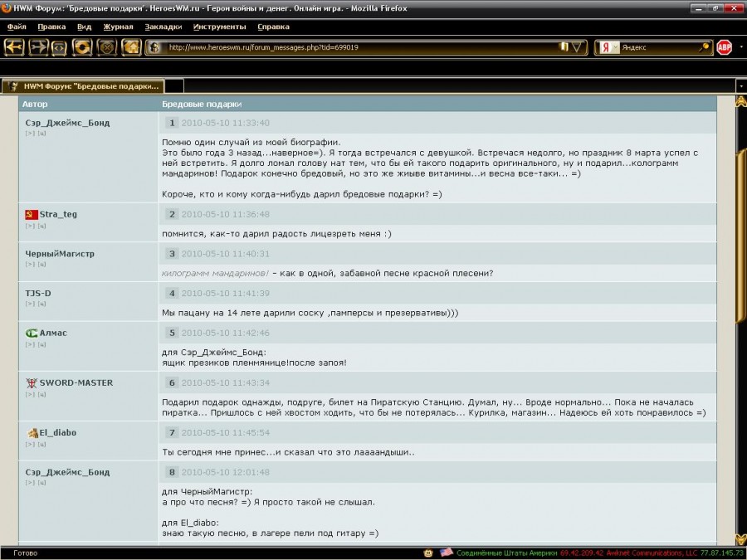Screen dimensions: 747x560
Task: Click the Soviet flag clan icon by Stra_teg
Action: tap(32, 214)
